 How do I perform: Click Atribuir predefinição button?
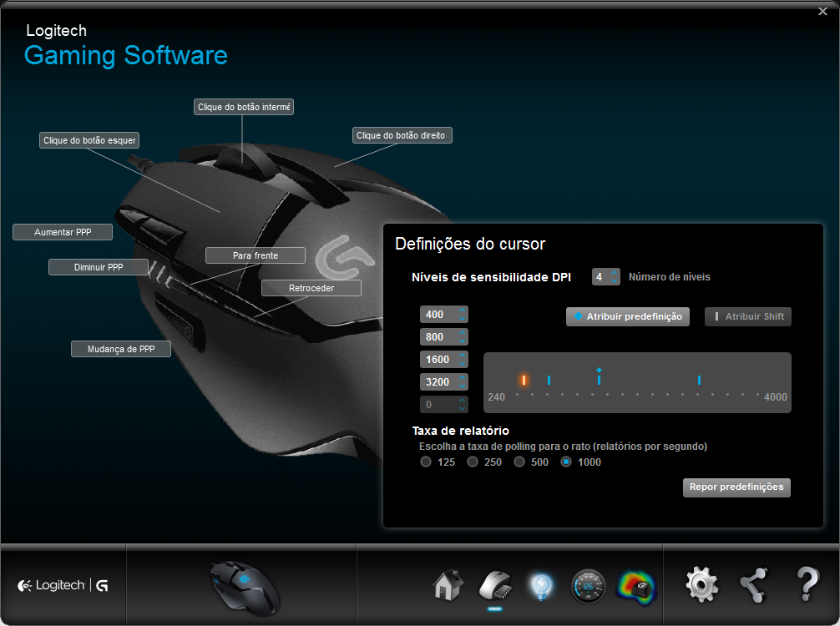628,316
